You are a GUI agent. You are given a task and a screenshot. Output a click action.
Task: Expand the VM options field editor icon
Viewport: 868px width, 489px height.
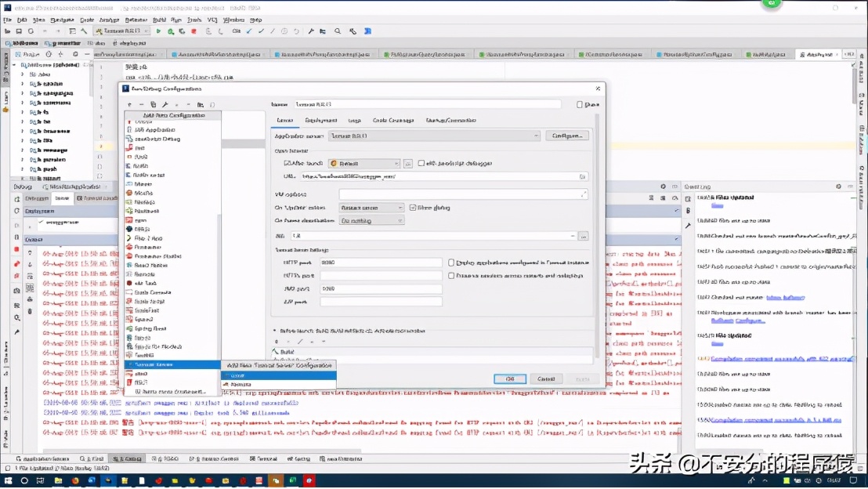click(x=583, y=194)
